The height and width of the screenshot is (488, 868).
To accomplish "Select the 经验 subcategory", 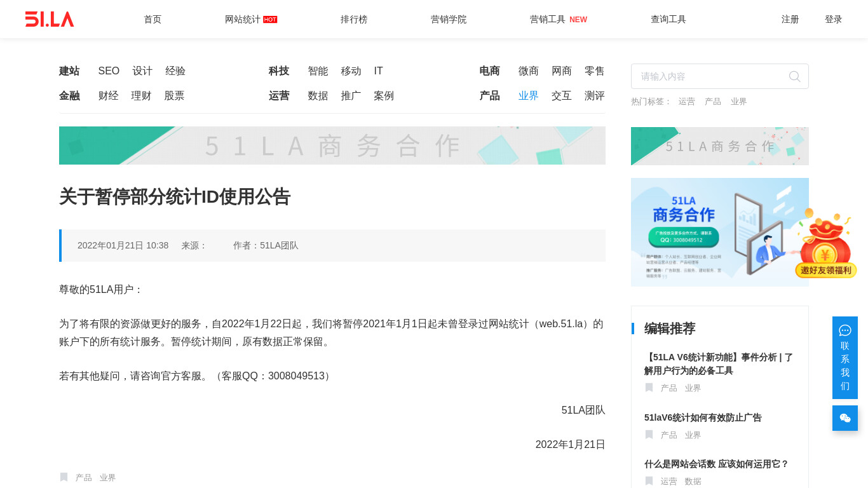I will click(175, 71).
